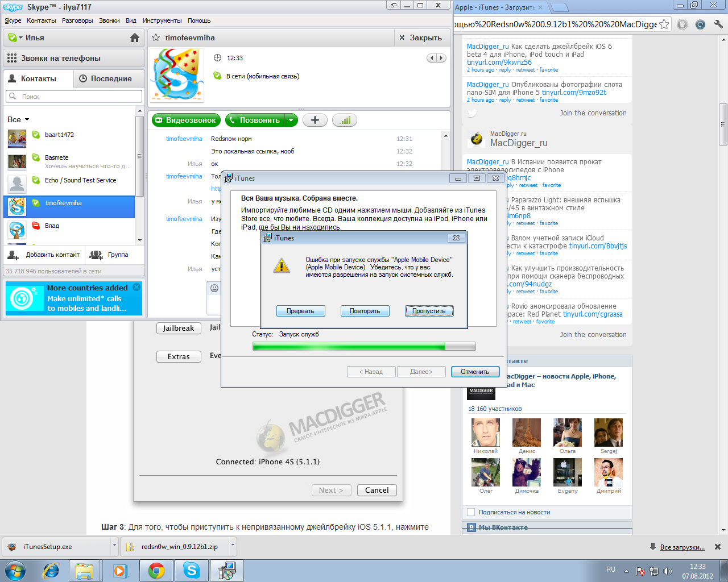Viewport: 728px width, 582px height.
Task: Open Дмитрий's profile photo
Action: point(609,472)
